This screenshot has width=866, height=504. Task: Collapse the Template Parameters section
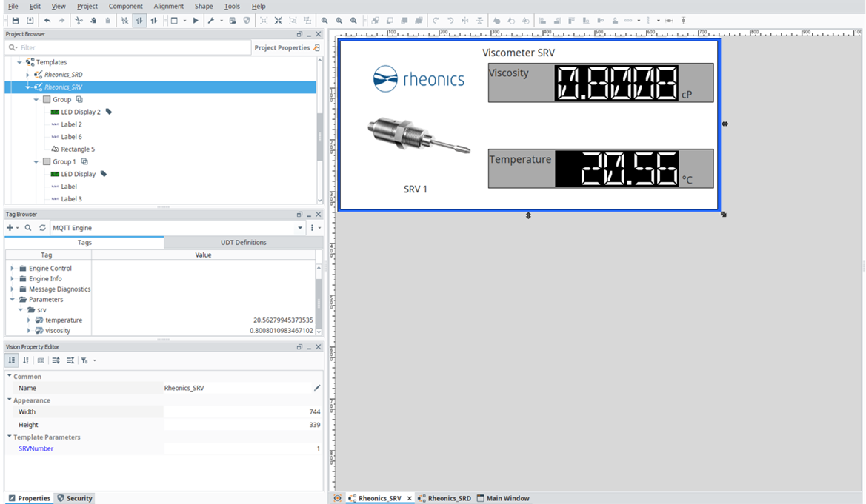[x=10, y=437]
